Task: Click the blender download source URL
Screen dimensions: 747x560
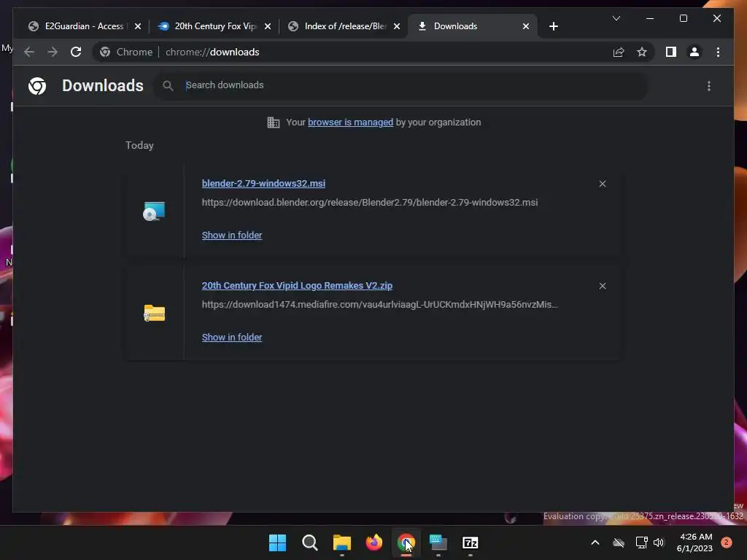Action: 370,203
